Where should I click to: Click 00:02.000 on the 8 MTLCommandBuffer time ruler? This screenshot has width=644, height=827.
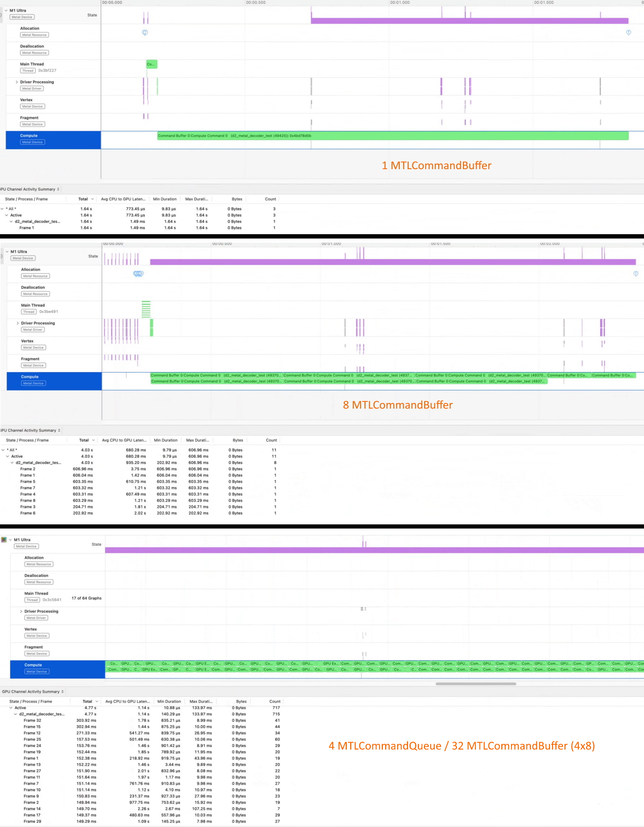[x=550, y=244]
